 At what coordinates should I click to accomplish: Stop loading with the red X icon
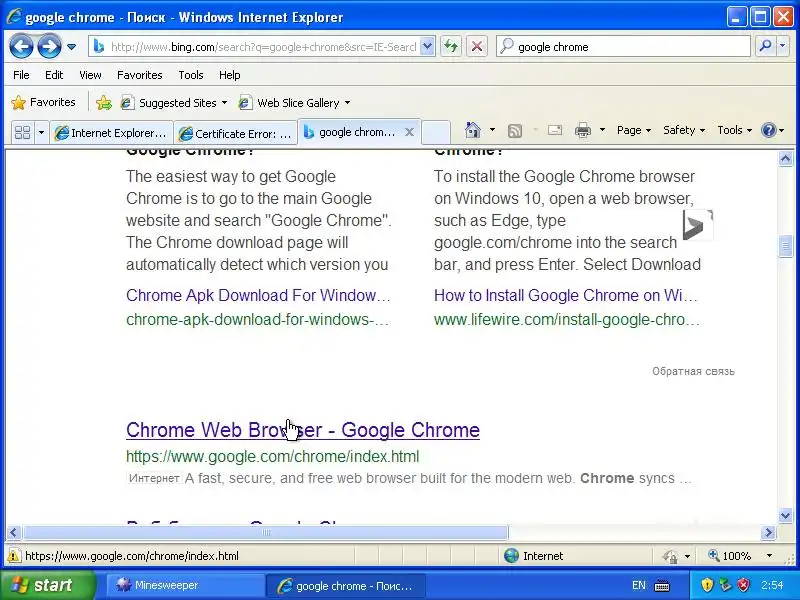(x=477, y=47)
